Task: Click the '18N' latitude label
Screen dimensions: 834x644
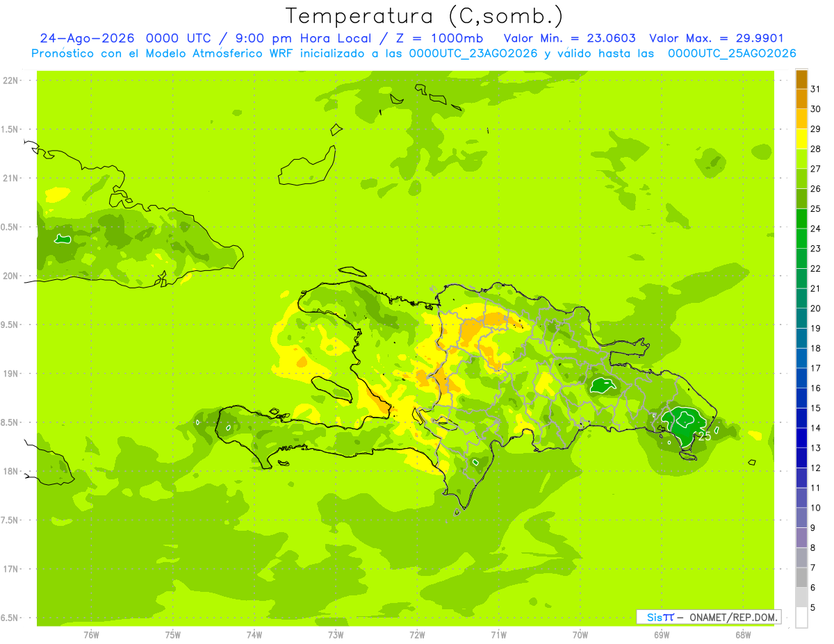Action: click(11, 471)
